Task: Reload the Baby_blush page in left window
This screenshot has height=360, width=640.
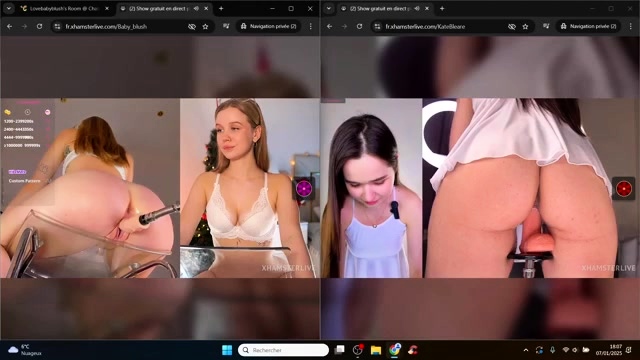Action: pyautogui.click(x=39, y=26)
